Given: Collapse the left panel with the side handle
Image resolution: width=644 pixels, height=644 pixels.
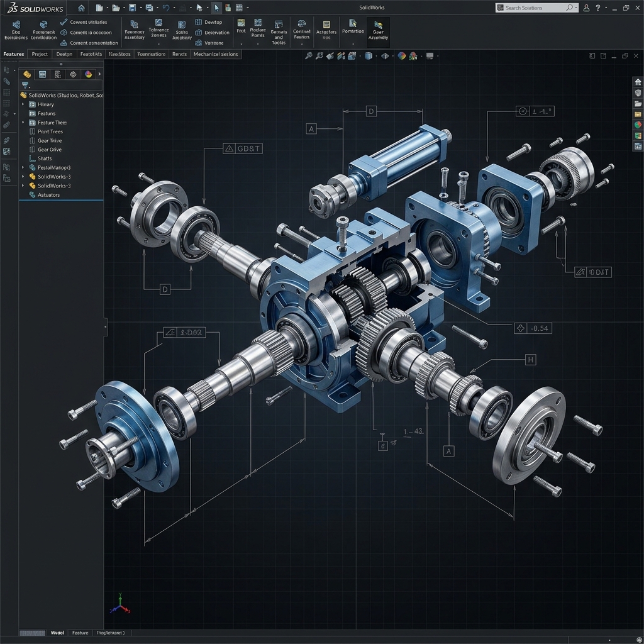Looking at the screenshot, I should (106, 327).
